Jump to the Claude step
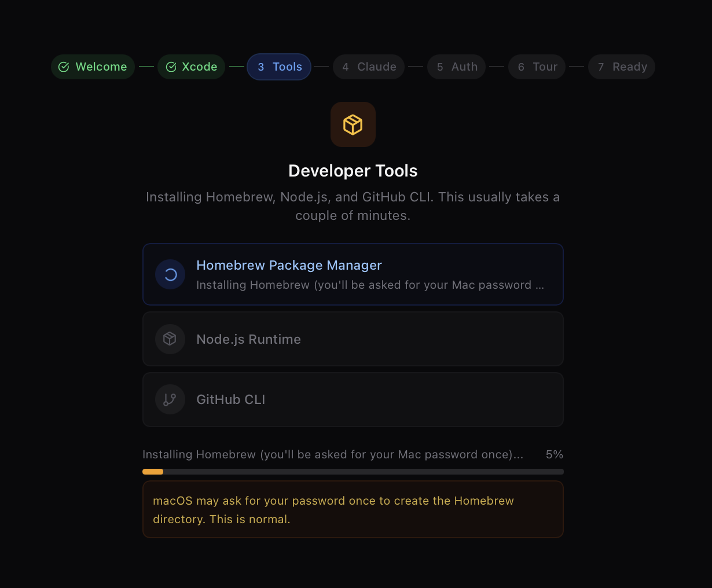 (x=369, y=67)
